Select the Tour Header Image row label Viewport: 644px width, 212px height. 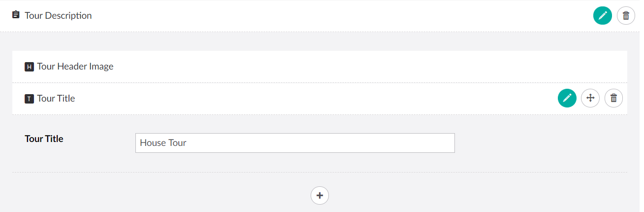pos(75,67)
